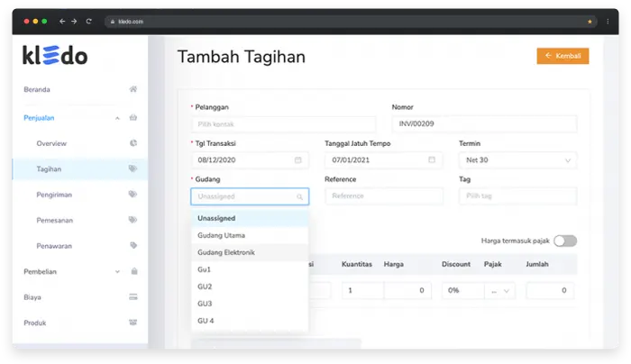Click the browser back arrow
This screenshot has width=631, height=364.
click(x=62, y=22)
